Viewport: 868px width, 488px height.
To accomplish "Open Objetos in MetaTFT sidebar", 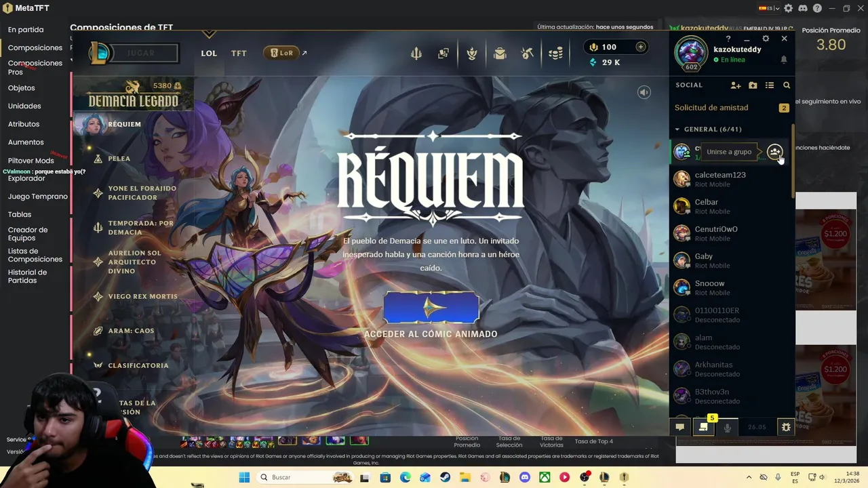I will pyautogui.click(x=22, y=88).
